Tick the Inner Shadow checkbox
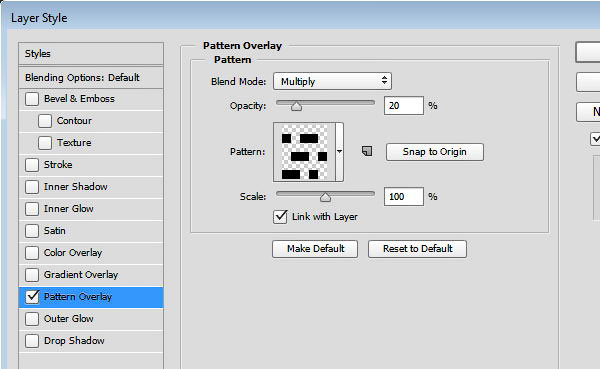Image resolution: width=600 pixels, height=369 pixels. (32, 187)
